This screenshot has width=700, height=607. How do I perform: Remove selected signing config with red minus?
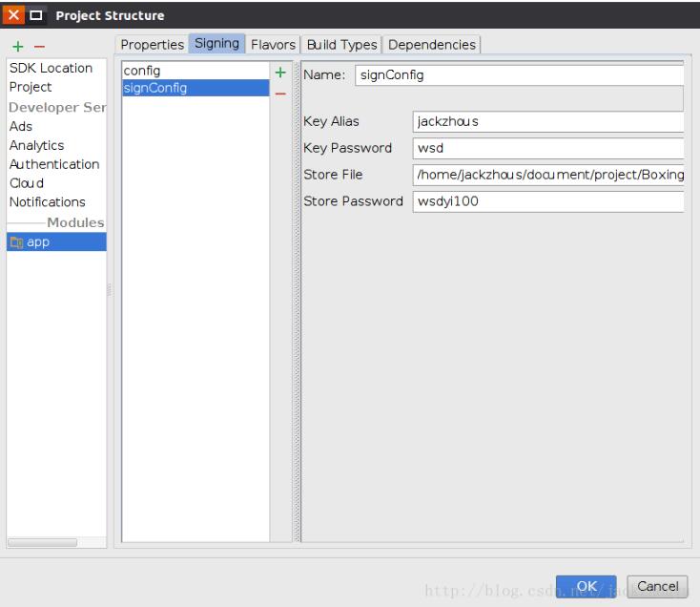coord(280,94)
